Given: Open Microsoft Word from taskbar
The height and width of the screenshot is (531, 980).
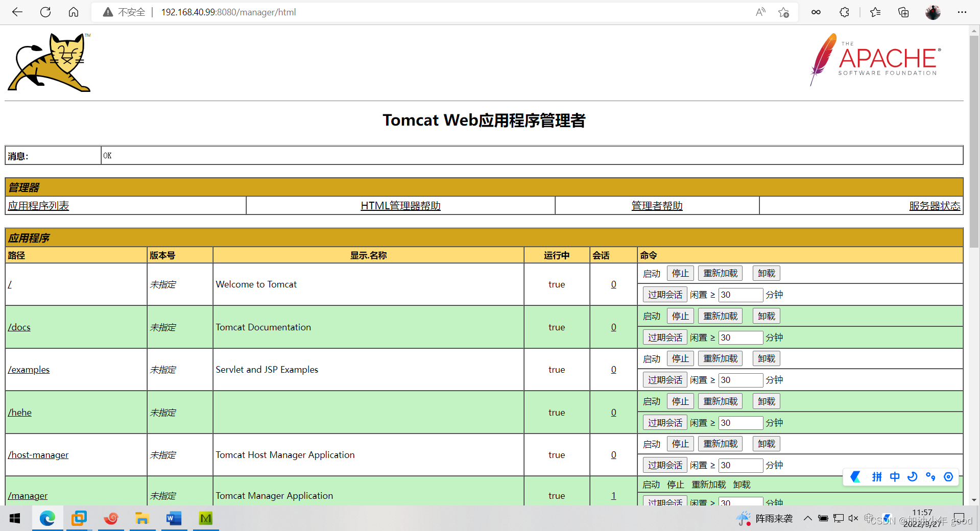Looking at the screenshot, I should point(174,519).
